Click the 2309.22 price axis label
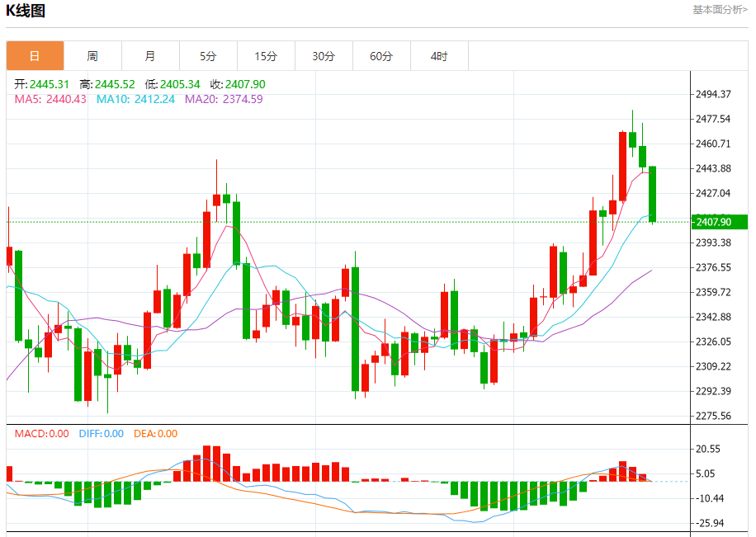 click(x=713, y=367)
